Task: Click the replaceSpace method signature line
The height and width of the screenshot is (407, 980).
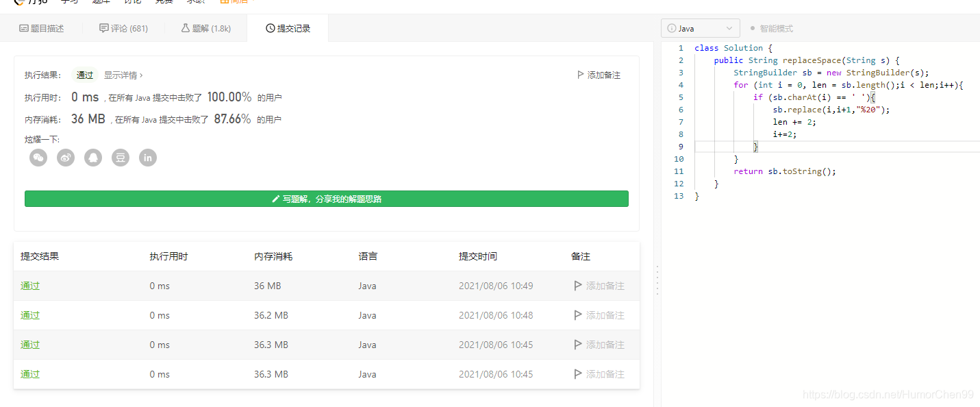Action: click(x=807, y=60)
